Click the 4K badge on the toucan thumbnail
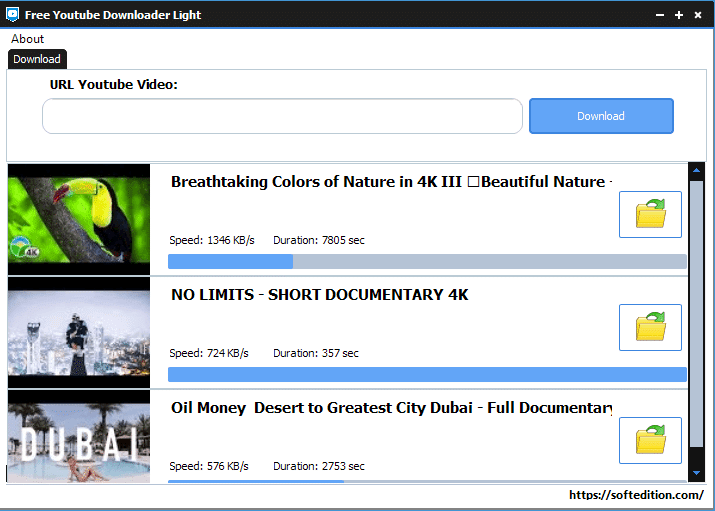 [21, 250]
